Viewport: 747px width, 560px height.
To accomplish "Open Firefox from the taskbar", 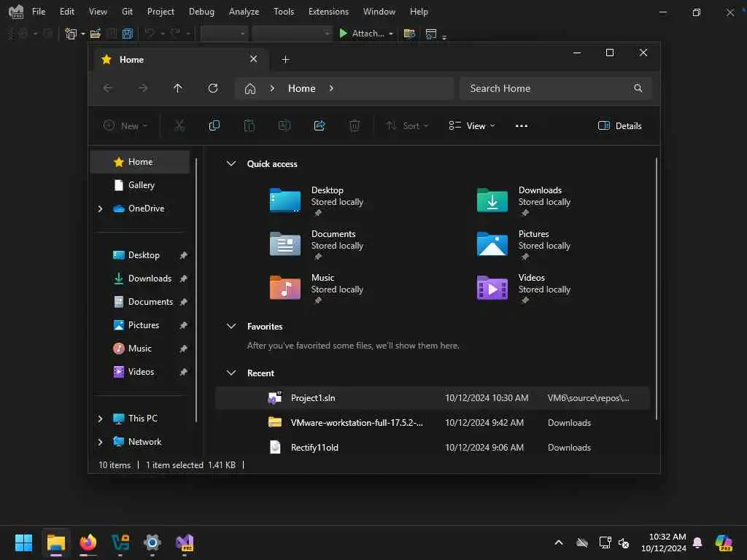I will point(88,542).
